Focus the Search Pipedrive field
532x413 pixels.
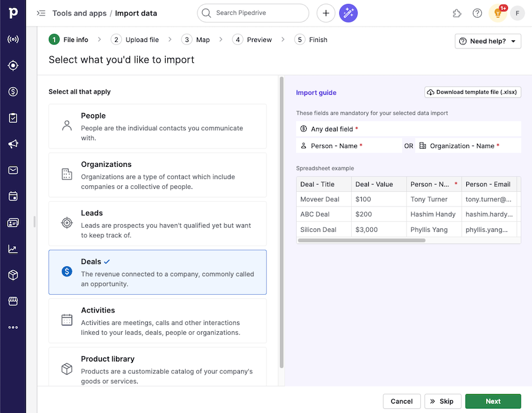pos(253,13)
